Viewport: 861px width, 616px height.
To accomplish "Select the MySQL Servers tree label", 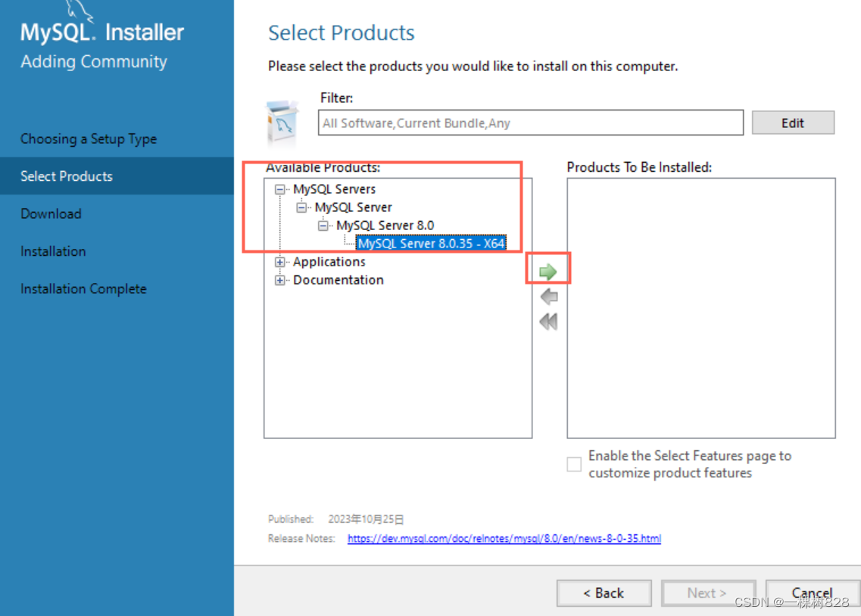I will (x=334, y=189).
